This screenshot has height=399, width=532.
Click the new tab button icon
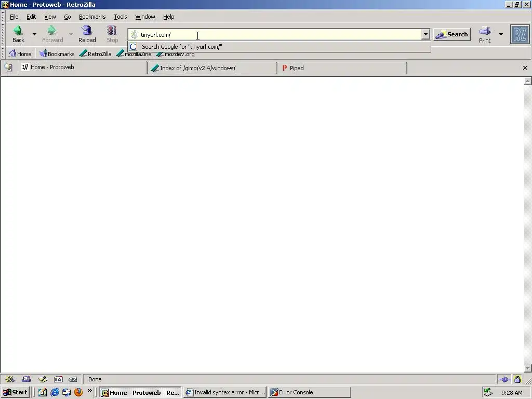[x=8, y=68]
